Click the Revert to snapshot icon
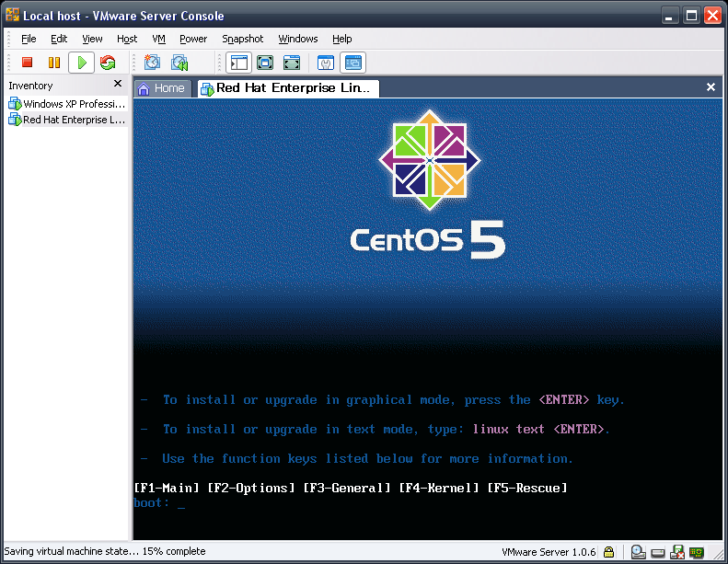Screen dimensions: 728x564 (179, 63)
